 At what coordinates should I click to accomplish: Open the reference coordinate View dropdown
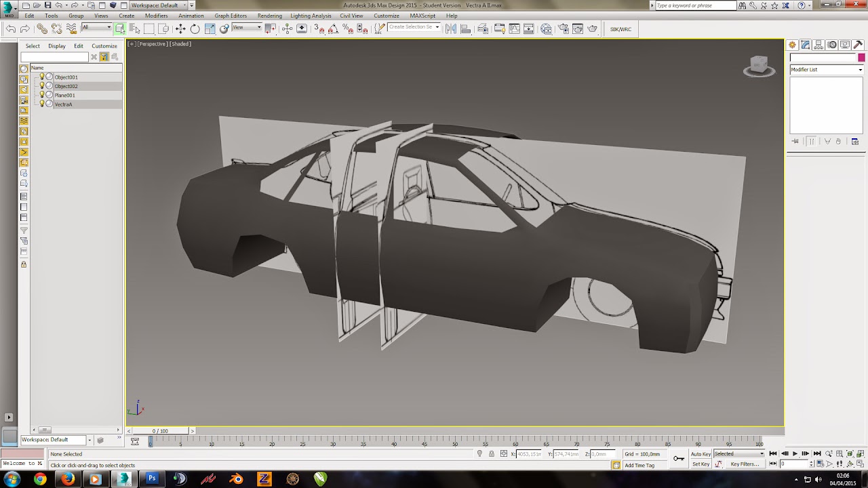247,28
